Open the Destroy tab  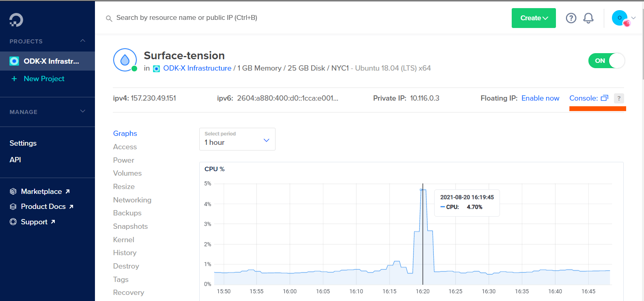[126, 266]
